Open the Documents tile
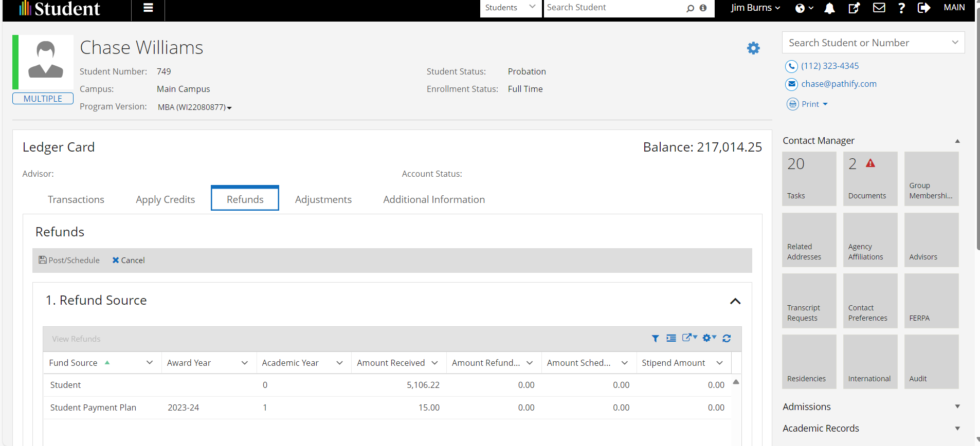 click(x=870, y=179)
